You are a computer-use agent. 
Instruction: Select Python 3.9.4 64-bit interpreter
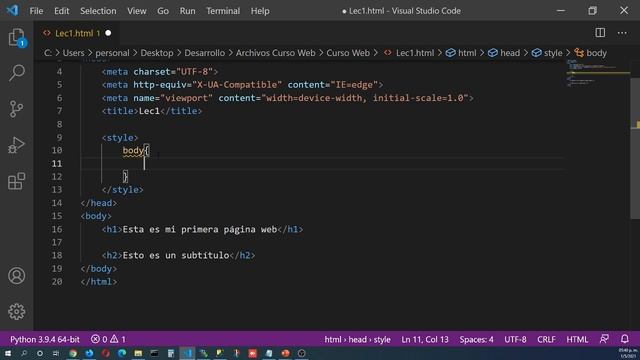[45, 339]
